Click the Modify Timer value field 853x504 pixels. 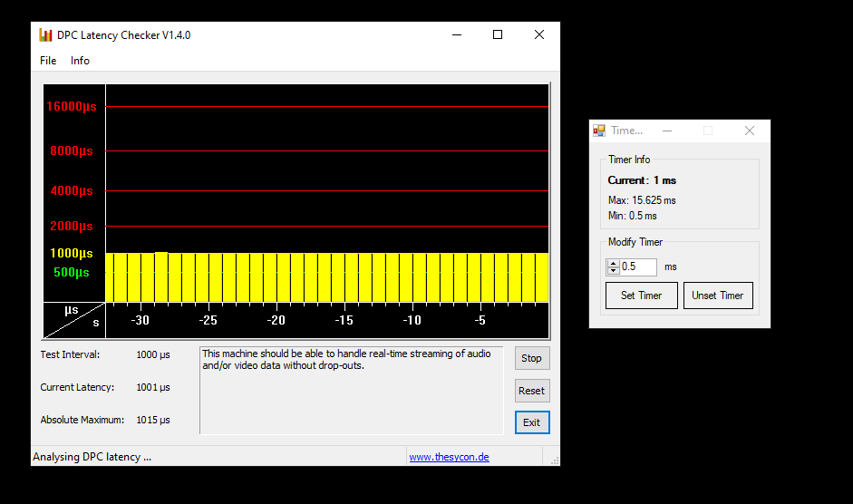[x=638, y=267]
